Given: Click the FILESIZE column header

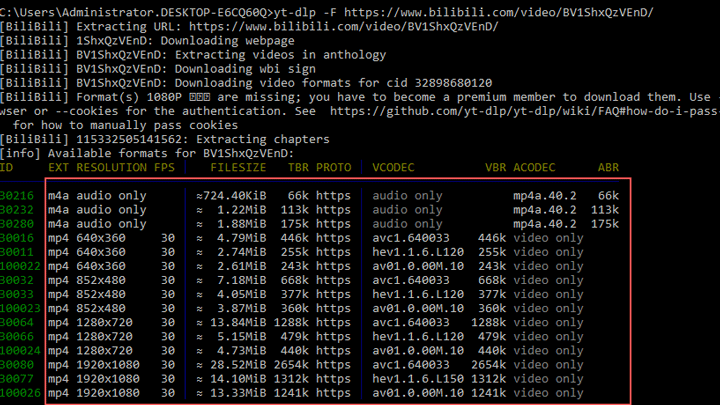Looking at the screenshot, I should coord(238,168).
